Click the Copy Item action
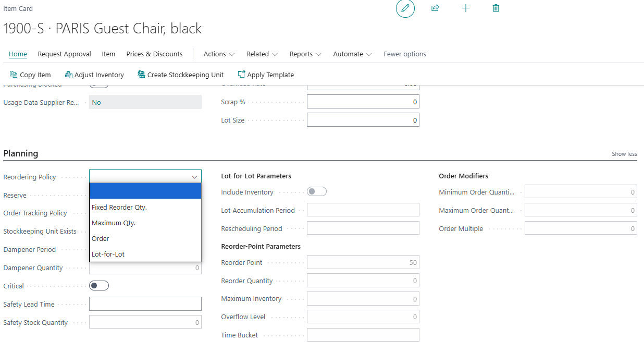This screenshot has height=364, width=644. click(x=30, y=75)
